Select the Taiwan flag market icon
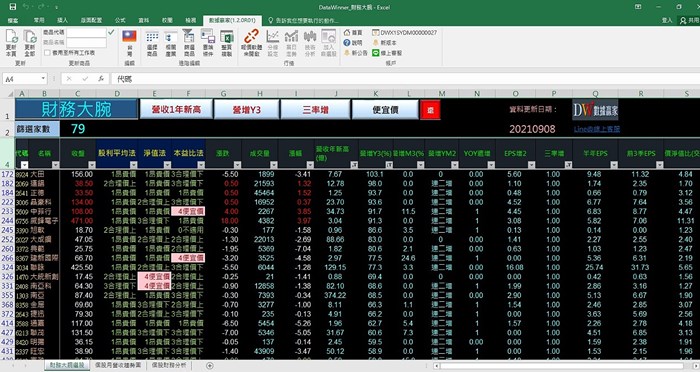 tap(129, 37)
